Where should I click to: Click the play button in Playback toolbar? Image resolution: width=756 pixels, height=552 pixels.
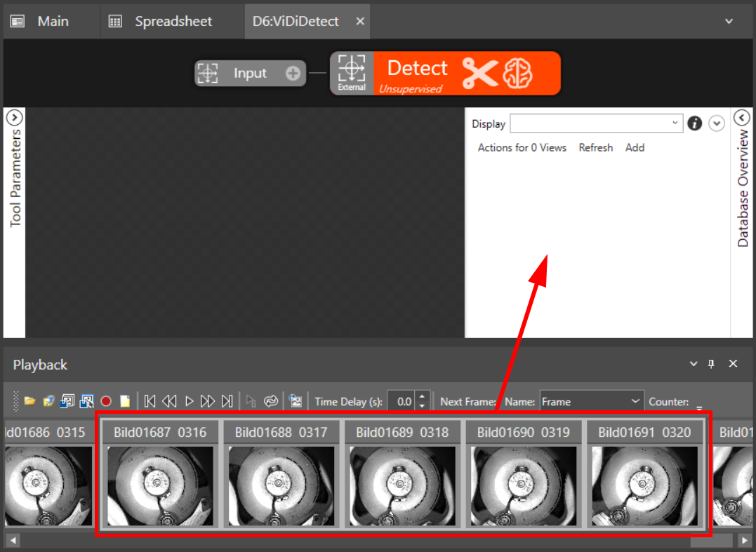[x=189, y=401]
